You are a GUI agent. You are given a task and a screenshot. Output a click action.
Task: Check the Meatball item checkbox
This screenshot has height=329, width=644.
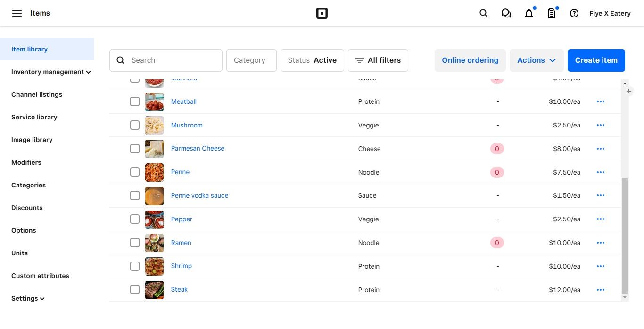pos(135,101)
